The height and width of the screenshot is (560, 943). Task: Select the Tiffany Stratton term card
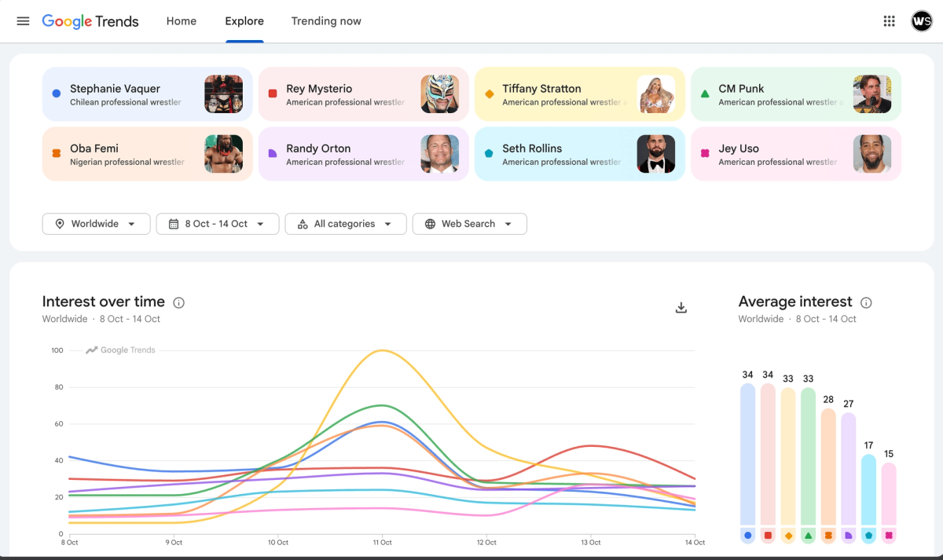pos(580,94)
